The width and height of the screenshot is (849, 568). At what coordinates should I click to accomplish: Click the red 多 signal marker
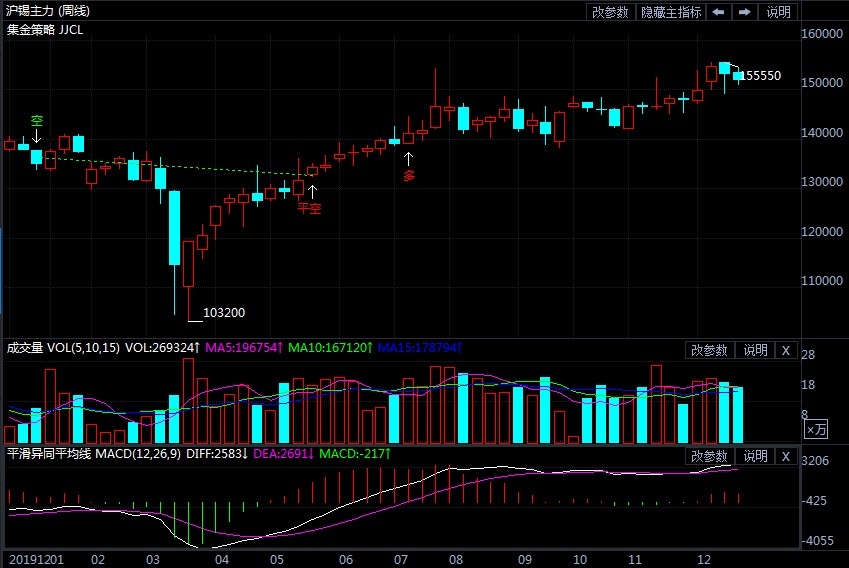(x=409, y=175)
